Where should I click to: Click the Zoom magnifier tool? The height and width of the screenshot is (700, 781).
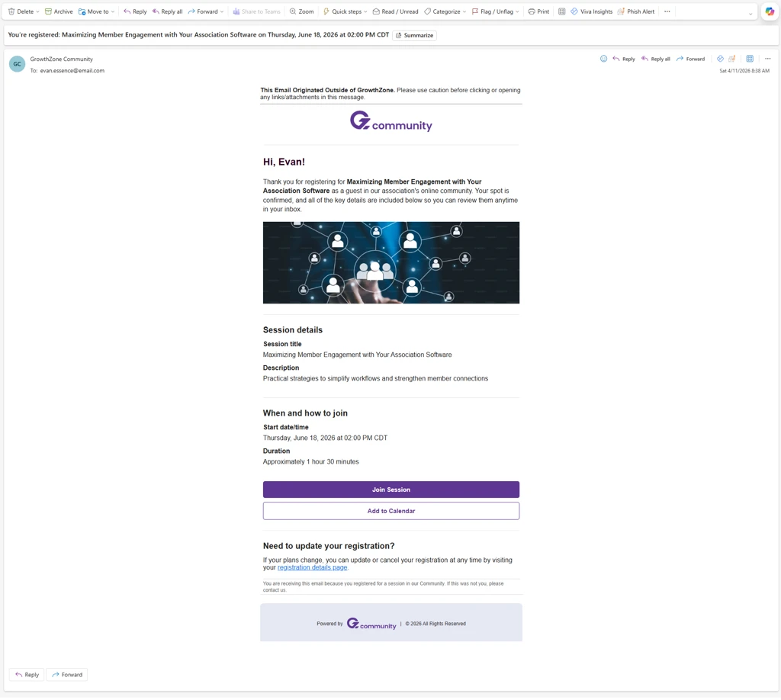point(301,11)
